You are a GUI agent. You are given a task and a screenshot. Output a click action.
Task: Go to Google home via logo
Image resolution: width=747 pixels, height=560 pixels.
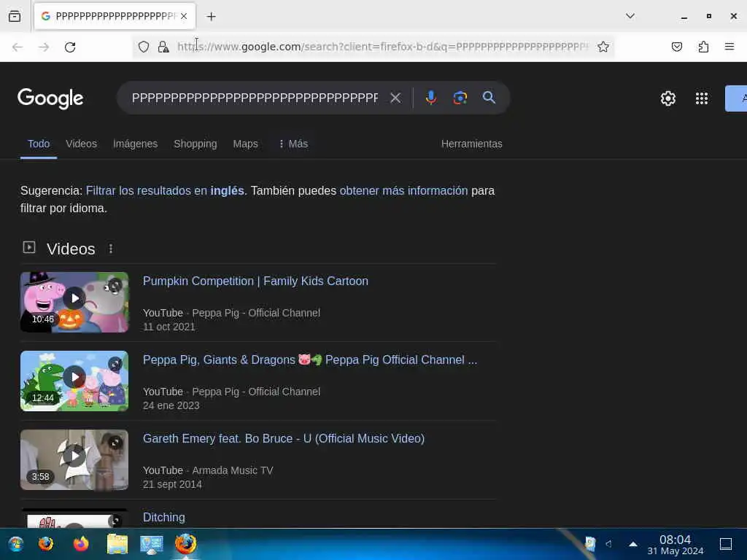[x=50, y=98]
